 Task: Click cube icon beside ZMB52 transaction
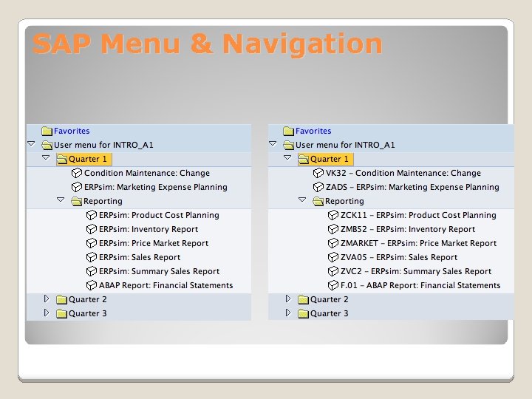click(333, 229)
